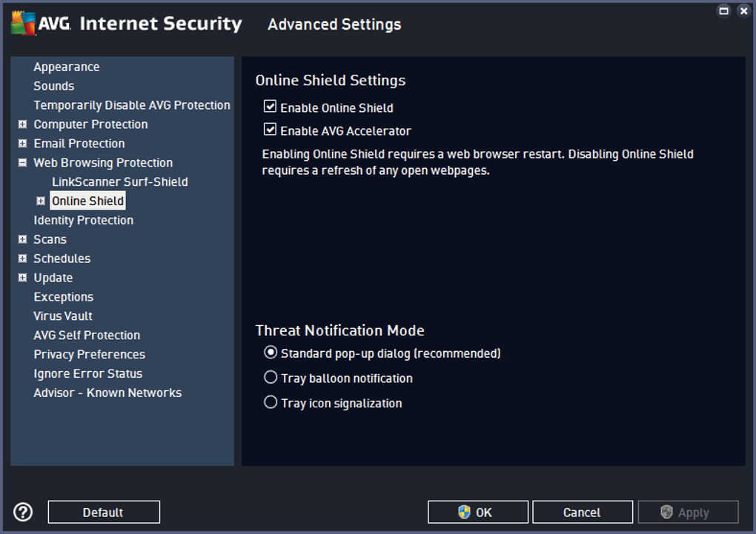Select Tray icon signalization radio button
This screenshot has height=534, width=756.
(x=271, y=403)
